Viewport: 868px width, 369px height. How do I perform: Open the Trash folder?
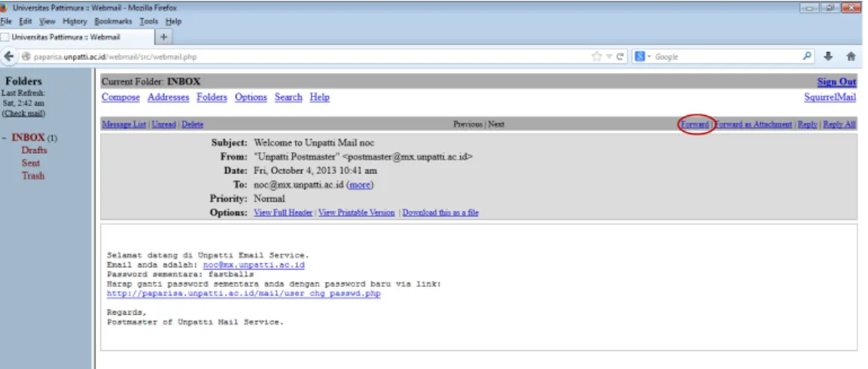coord(33,175)
